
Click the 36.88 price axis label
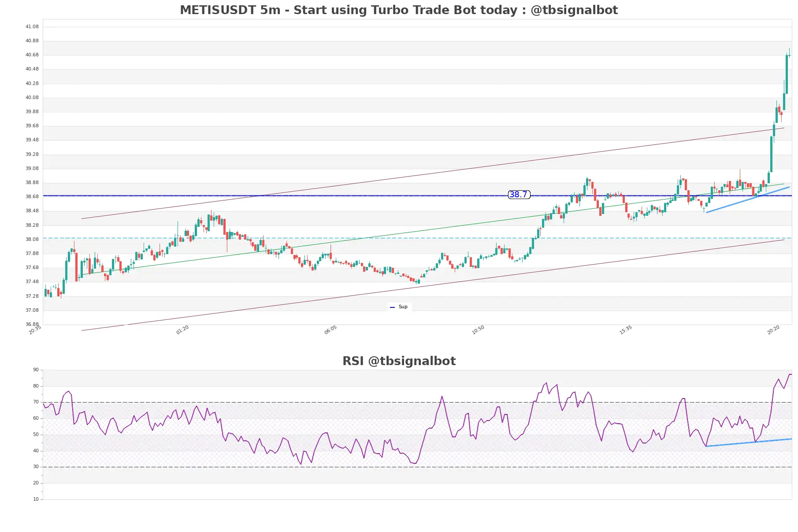pos(32,325)
